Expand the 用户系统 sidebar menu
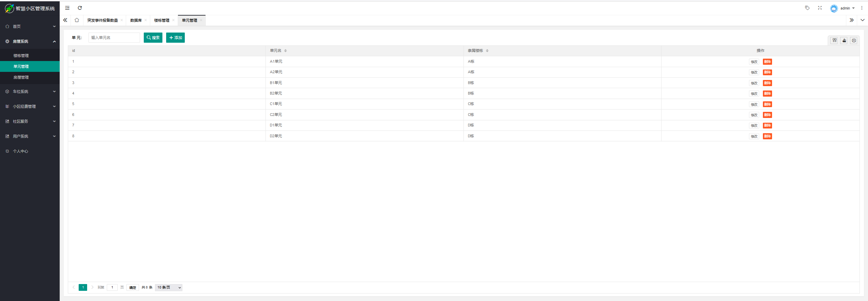868x301 pixels. click(x=30, y=136)
